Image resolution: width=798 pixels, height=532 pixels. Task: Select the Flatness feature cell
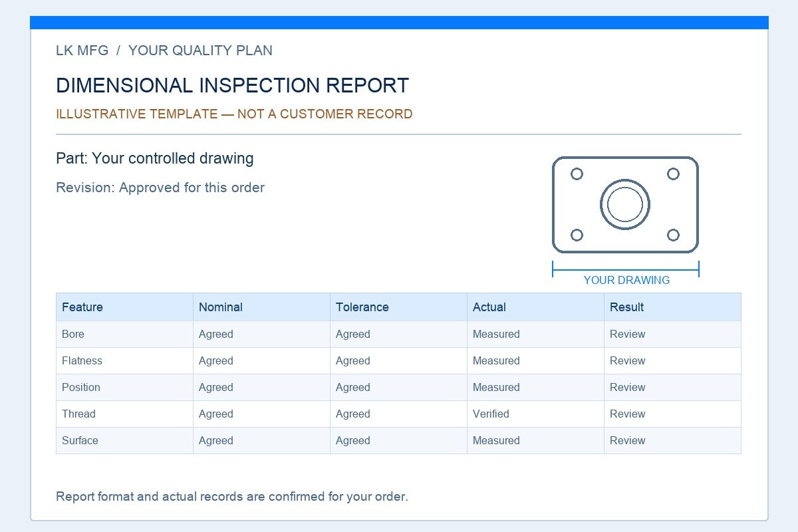(x=124, y=361)
